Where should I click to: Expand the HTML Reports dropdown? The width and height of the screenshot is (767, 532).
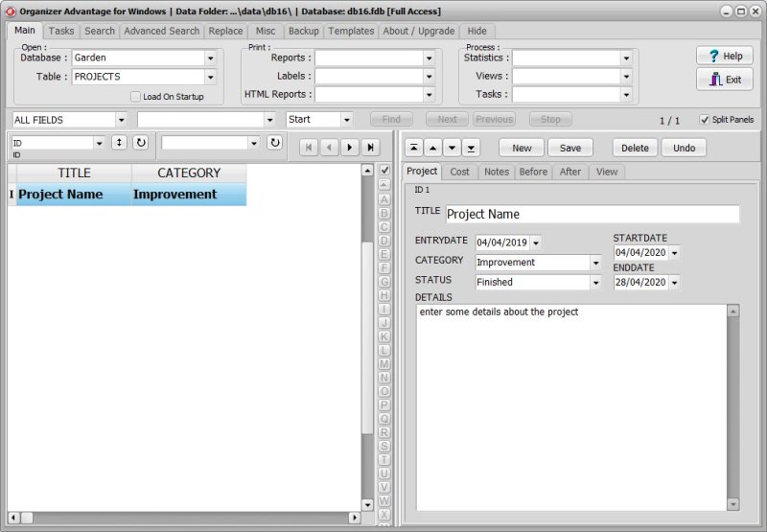[x=429, y=94]
